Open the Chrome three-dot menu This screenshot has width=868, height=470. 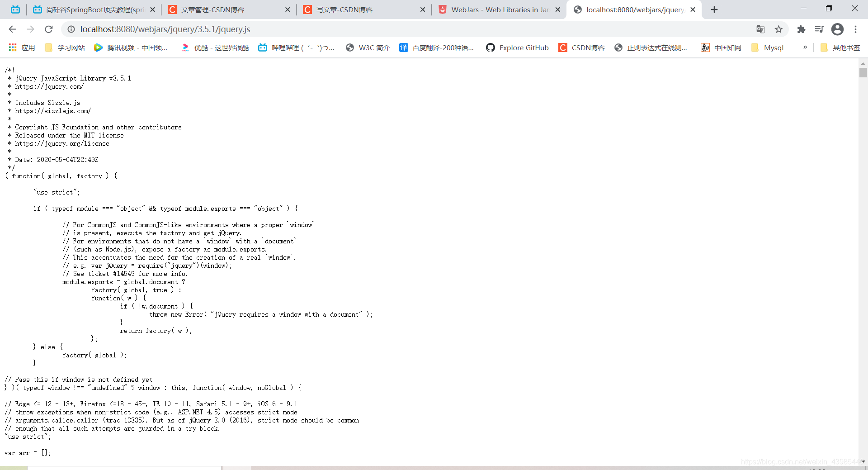855,29
